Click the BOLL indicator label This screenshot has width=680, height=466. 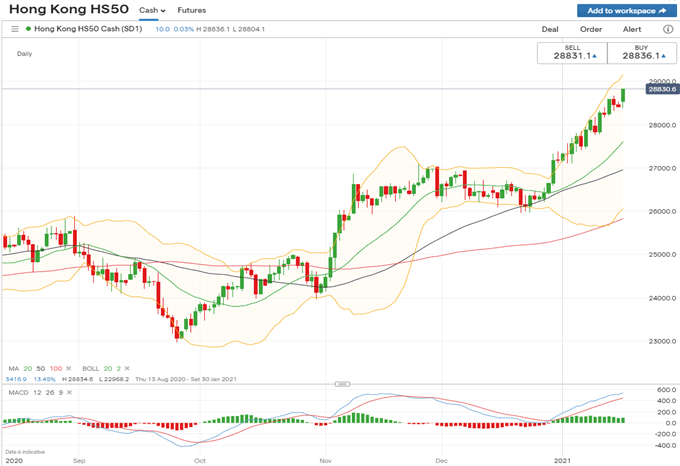pyautogui.click(x=91, y=368)
